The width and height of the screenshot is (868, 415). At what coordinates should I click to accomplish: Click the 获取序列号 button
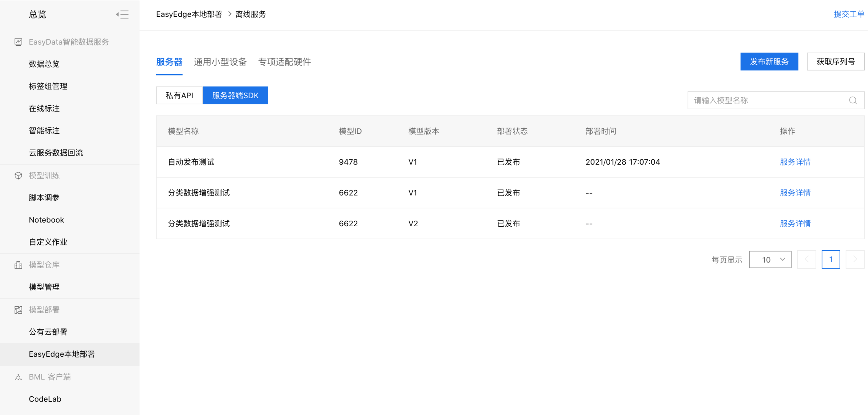tap(836, 61)
